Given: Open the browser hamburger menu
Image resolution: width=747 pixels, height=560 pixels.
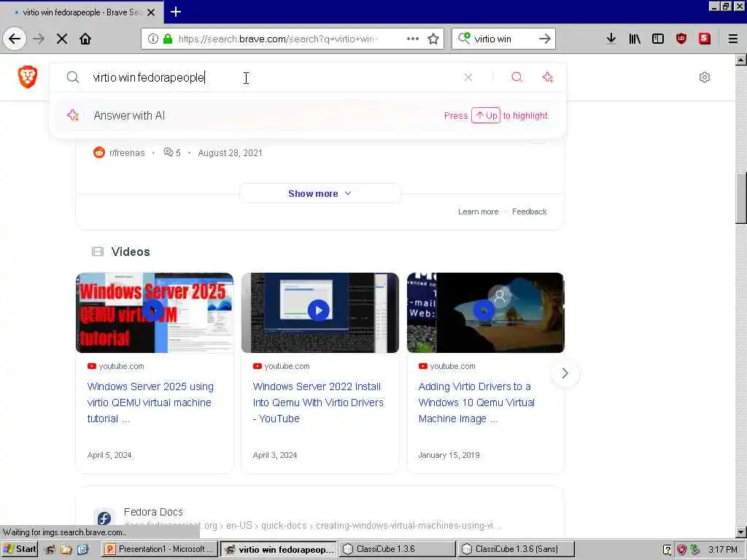Looking at the screenshot, I should pyautogui.click(x=733, y=39).
